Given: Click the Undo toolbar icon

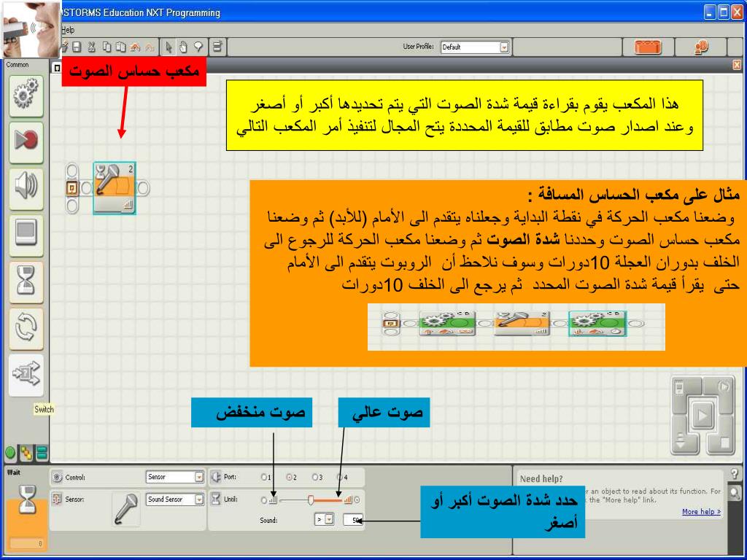Looking at the screenshot, I should click(x=135, y=47).
